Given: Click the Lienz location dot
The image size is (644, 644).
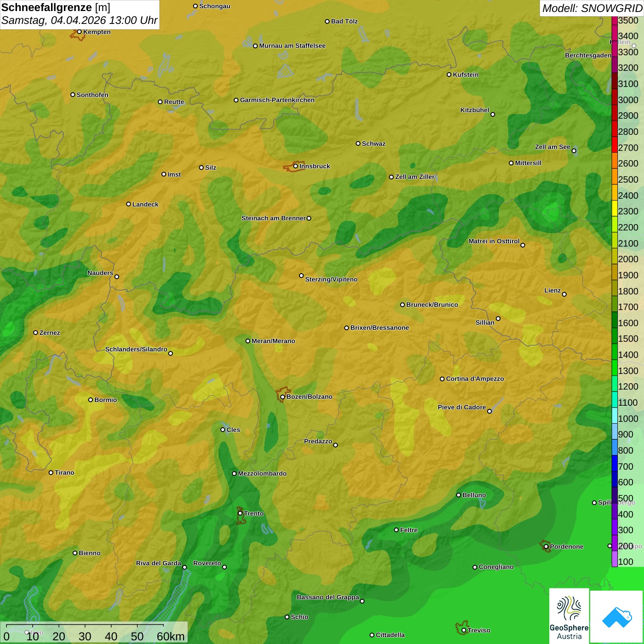Looking at the screenshot, I should click(564, 294).
